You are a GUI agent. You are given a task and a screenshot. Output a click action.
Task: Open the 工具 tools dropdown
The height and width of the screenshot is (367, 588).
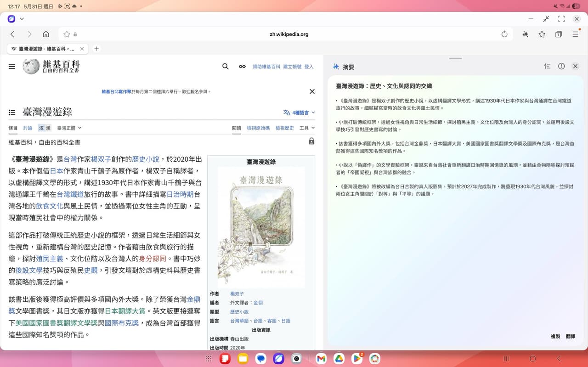tap(307, 128)
